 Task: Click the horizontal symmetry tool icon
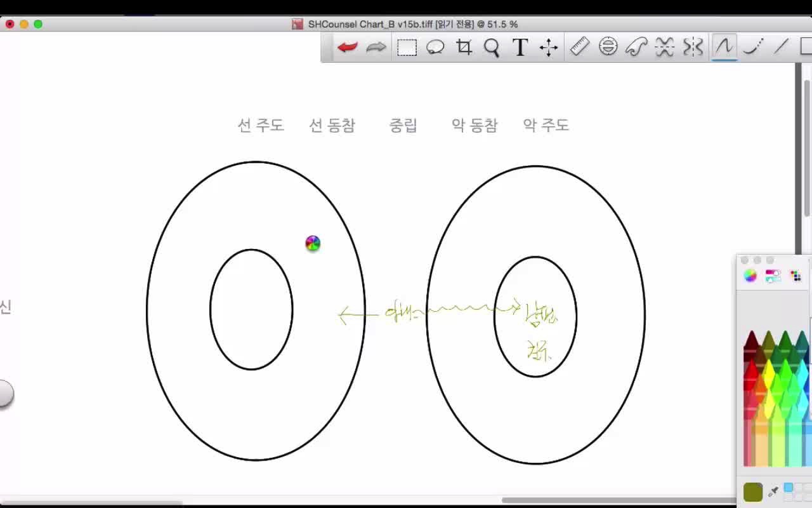point(664,46)
